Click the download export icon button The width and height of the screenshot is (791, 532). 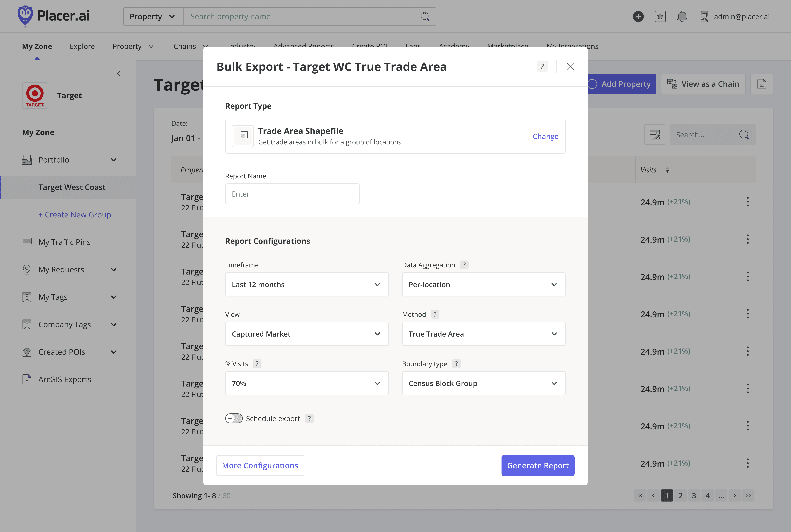tap(761, 84)
